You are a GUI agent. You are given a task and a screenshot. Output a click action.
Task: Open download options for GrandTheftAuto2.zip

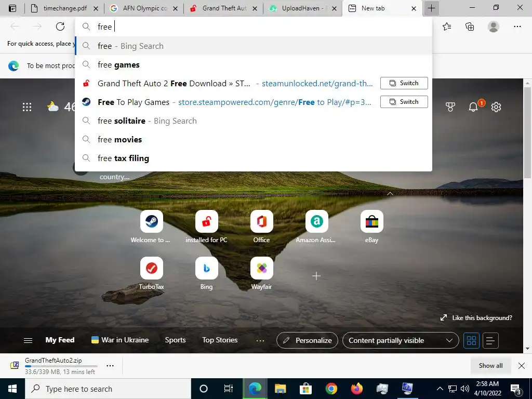pyautogui.click(x=110, y=366)
